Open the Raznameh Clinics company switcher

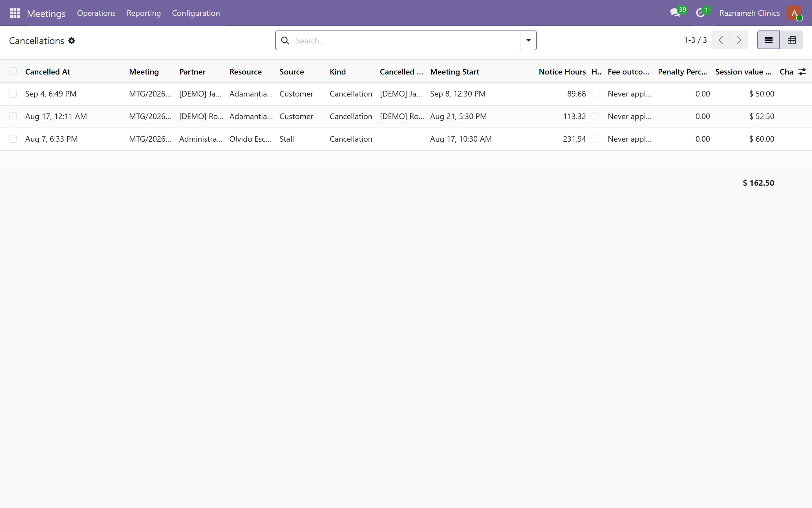749,13
